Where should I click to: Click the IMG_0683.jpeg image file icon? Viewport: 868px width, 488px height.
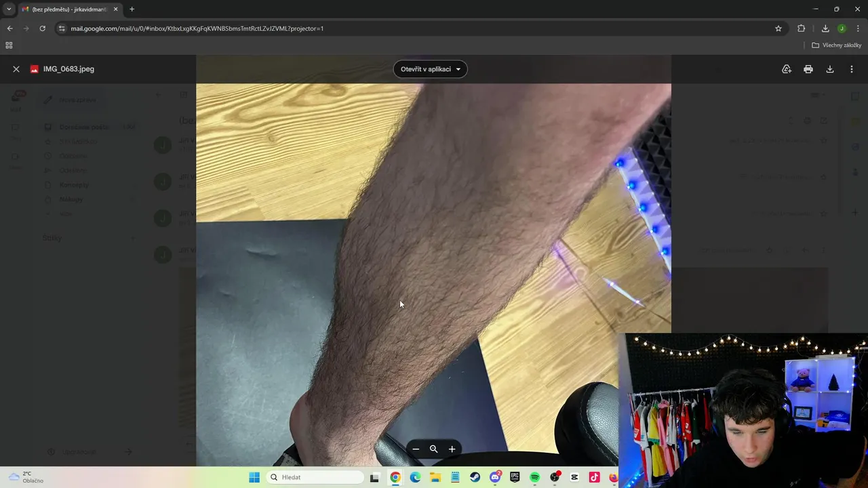[35, 69]
